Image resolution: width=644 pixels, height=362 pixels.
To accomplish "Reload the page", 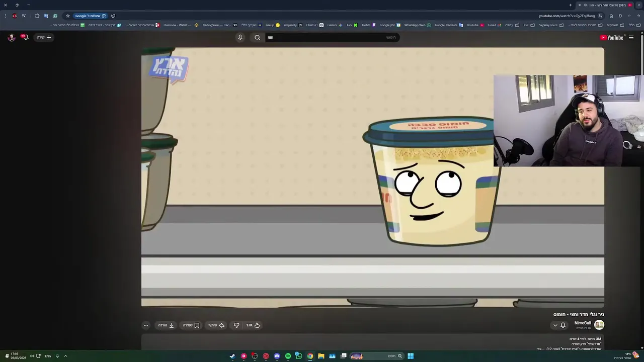I will pos(620,16).
